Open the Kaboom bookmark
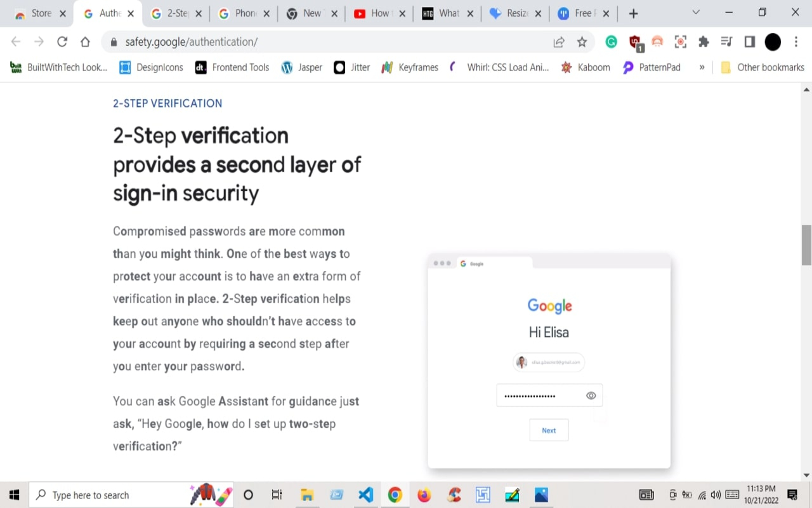The width and height of the screenshot is (812, 508). pos(586,67)
